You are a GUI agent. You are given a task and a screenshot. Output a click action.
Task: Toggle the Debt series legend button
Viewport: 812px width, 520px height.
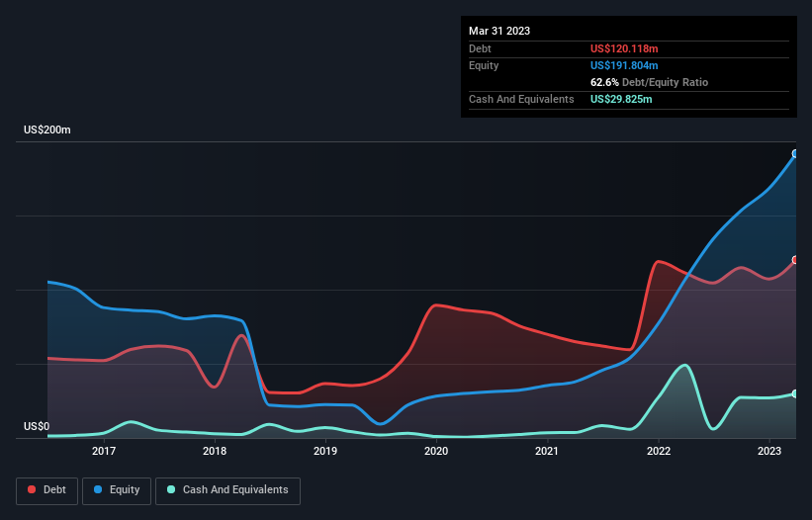tap(47, 490)
